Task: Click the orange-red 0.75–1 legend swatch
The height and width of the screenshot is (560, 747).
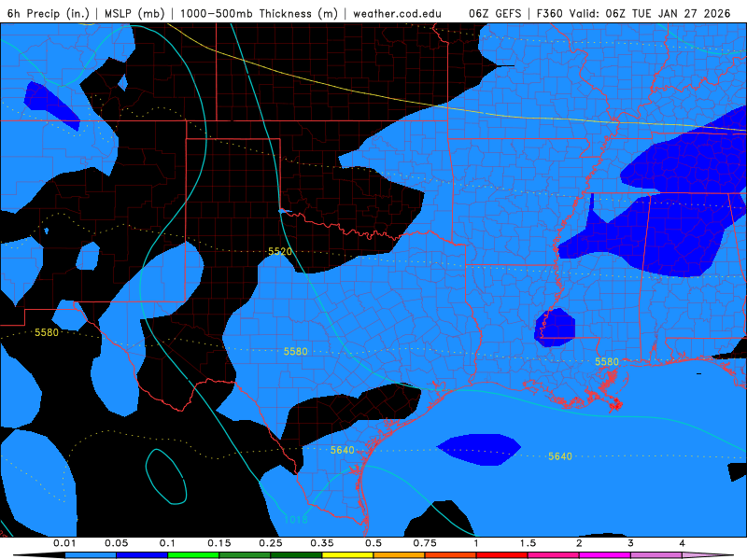Action: coord(451,555)
